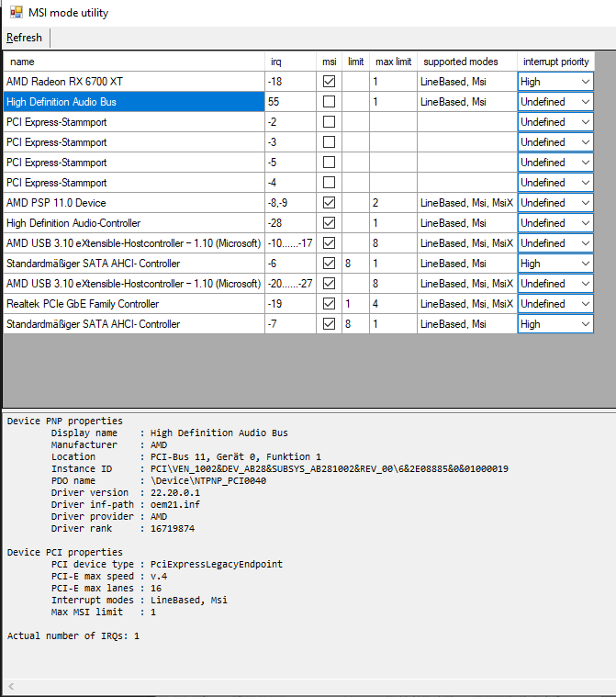Select PCI Express-Stammport name with irq -2
The height and width of the screenshot is (697, 616).
[134, 122]
